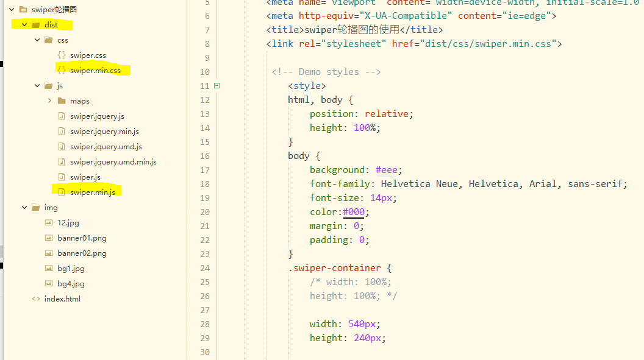Select swiper.jquery.umd.min.js in the tree
This screenshot has width=644, height=360.
tap(113, 161)
